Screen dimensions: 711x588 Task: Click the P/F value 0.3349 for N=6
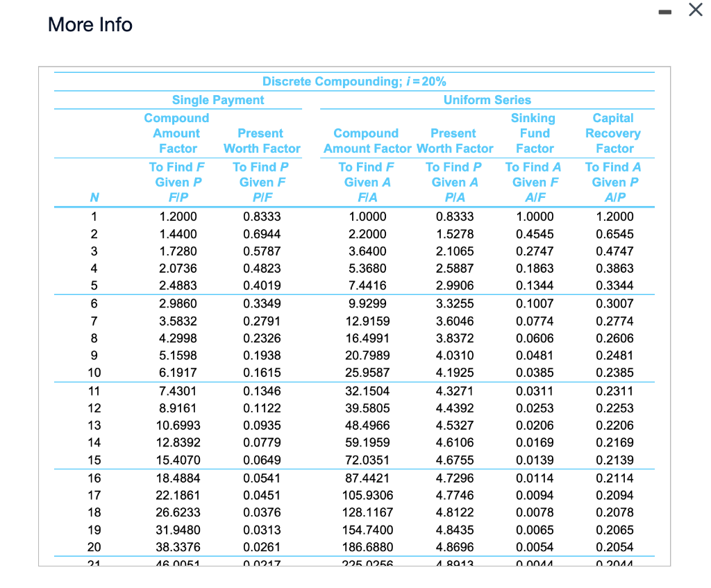click(x=262, y=304)
